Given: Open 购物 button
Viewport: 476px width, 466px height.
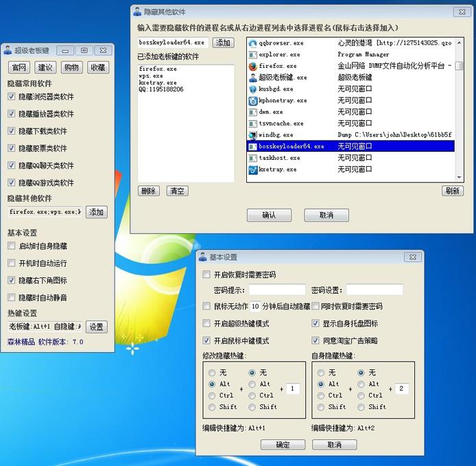Looking at the screenshot, I should pos(71,67).
